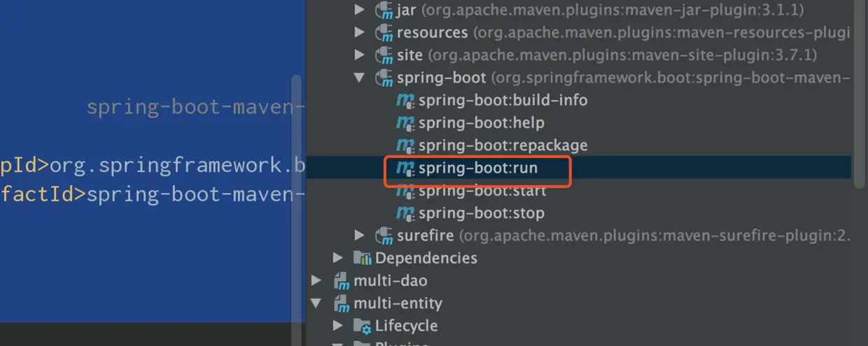Click the jar plugin icon
Screen dimensions: 868x346
384,10
